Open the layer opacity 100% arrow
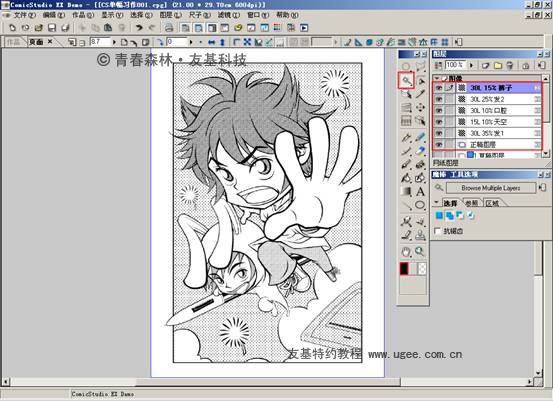 point(472,65)
